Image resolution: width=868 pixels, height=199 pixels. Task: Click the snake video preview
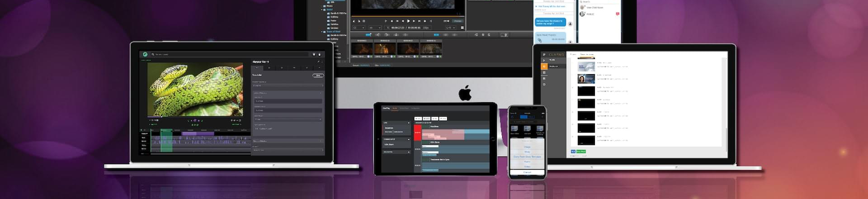pyautogui.click(x=195, y=90)
